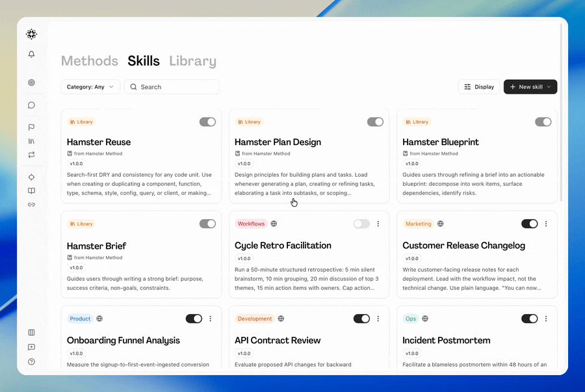This screenshot has height=392, width=585.
Task: Open the crosshair icon in the sidebar
Action: click(31, 177)
